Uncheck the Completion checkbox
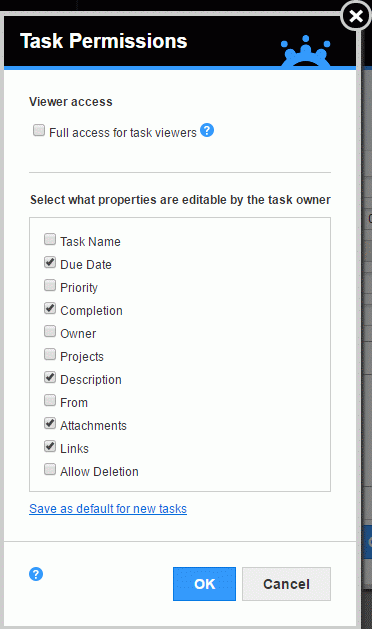This screenshot has height=629, width=372. pos(50,308)
